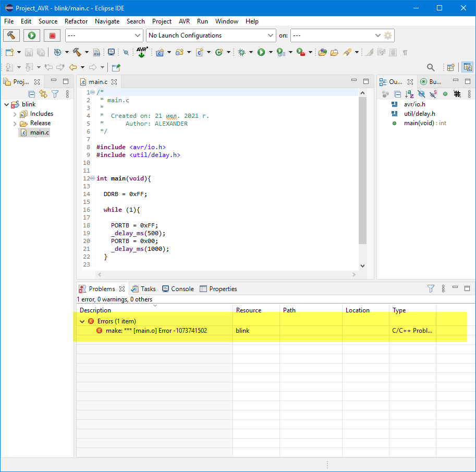Close the main.c editor tab
The height and width of the screenshot is (472, 476).
click(x=114, y=82)
